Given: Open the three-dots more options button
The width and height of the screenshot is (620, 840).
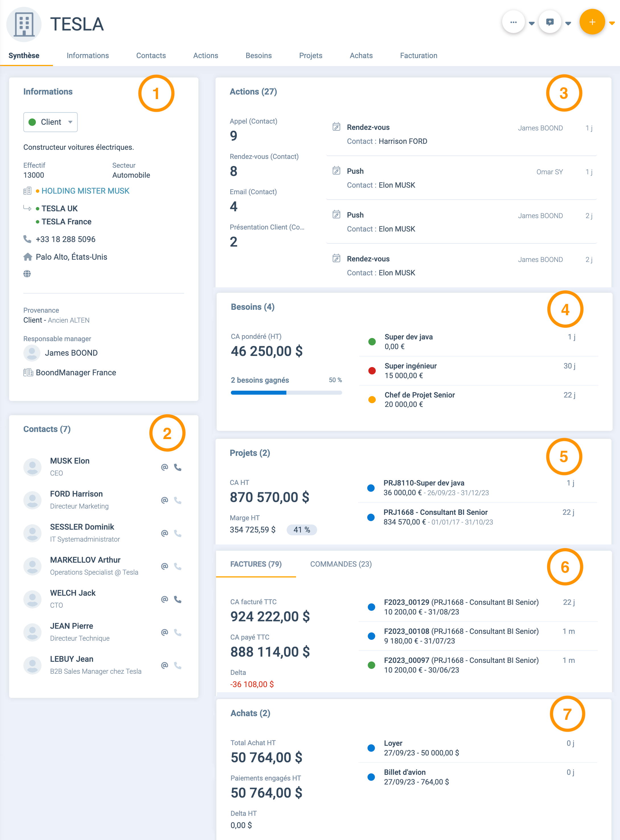Looking at the screenshot, I should (x=513, y=22).
